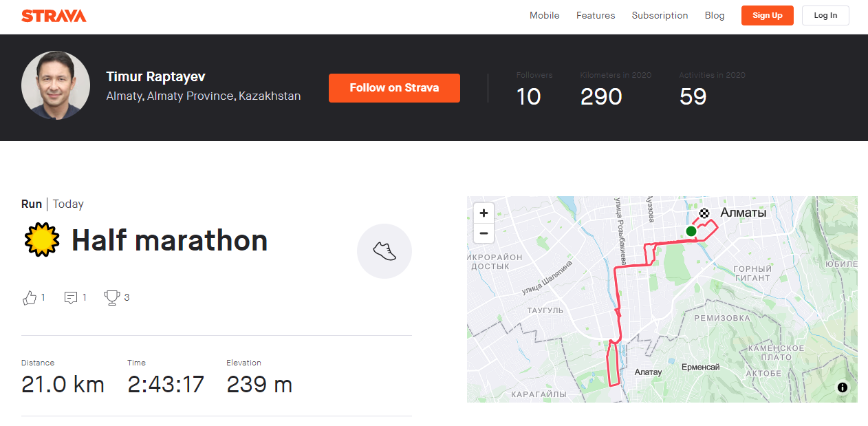Click Follow on Strava button
This screenshot has width=868, height=426.
point(394,88)
